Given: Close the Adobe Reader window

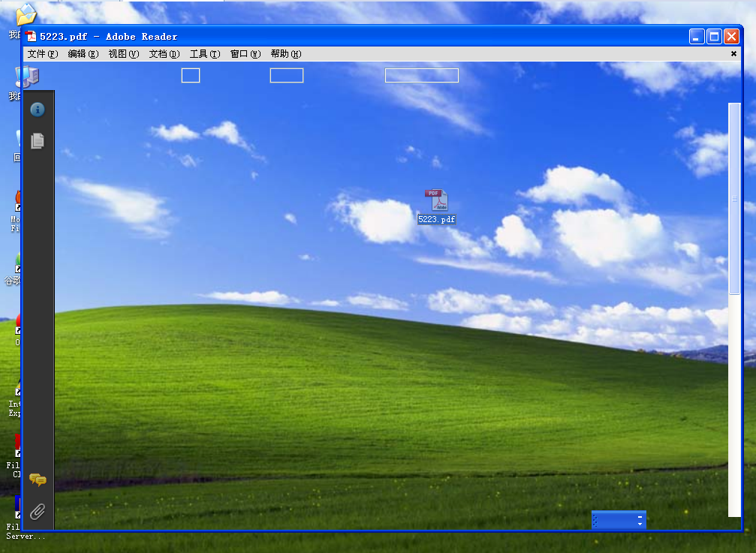Looking at the screenshot, I should tap(731, 37).
